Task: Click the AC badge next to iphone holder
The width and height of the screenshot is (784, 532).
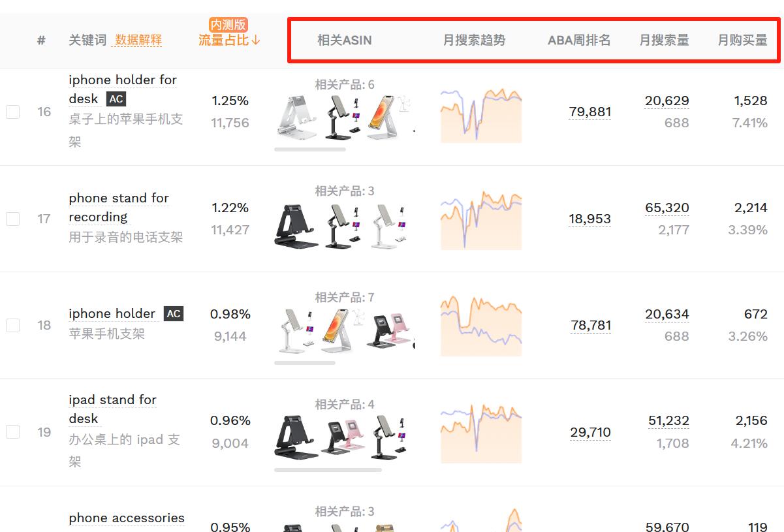Action: pos(174,314)
